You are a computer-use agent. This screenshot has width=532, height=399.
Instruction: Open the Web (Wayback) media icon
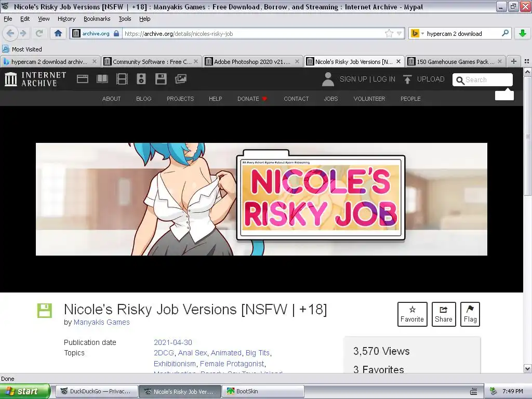click(83, 79)
